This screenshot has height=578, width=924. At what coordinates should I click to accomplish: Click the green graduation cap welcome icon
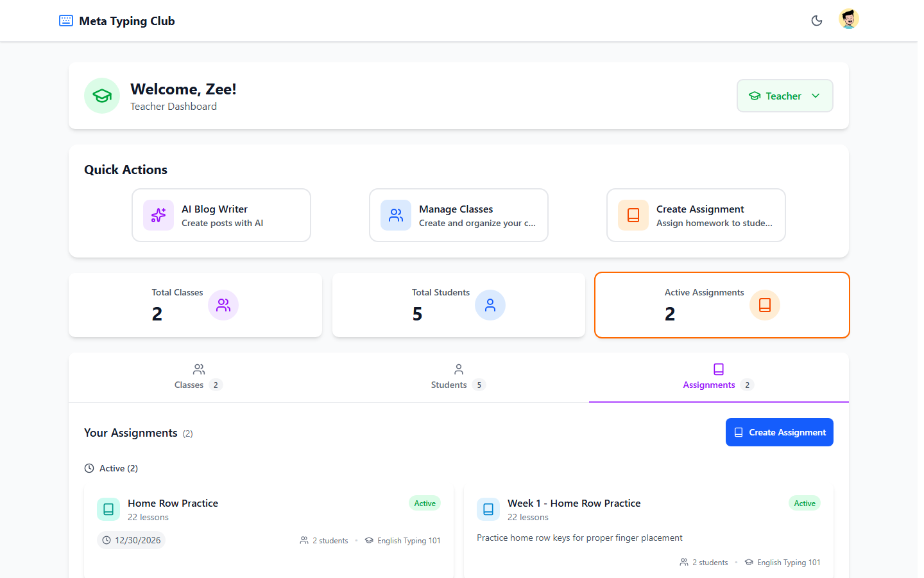[102, 96]
